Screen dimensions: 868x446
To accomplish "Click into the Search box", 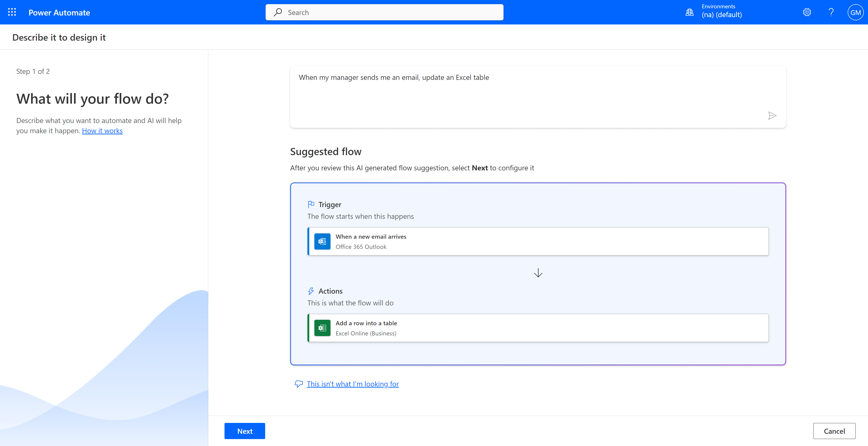I will (384, 12).
